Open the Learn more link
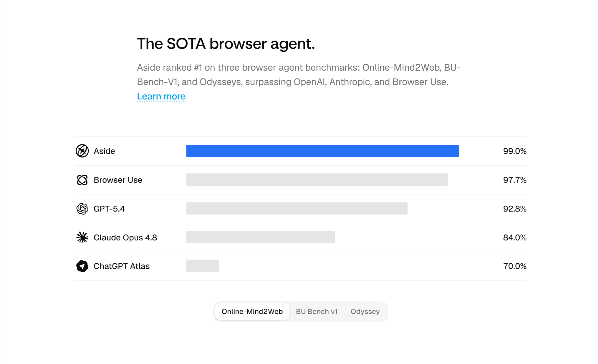 pyautogui.click(x=161, y=97)
